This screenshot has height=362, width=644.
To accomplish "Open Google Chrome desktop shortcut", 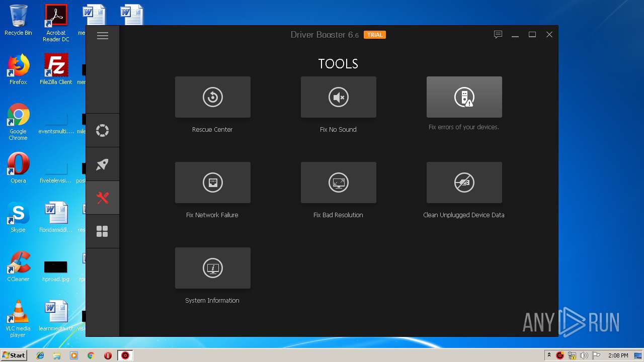I will [18, 122].
